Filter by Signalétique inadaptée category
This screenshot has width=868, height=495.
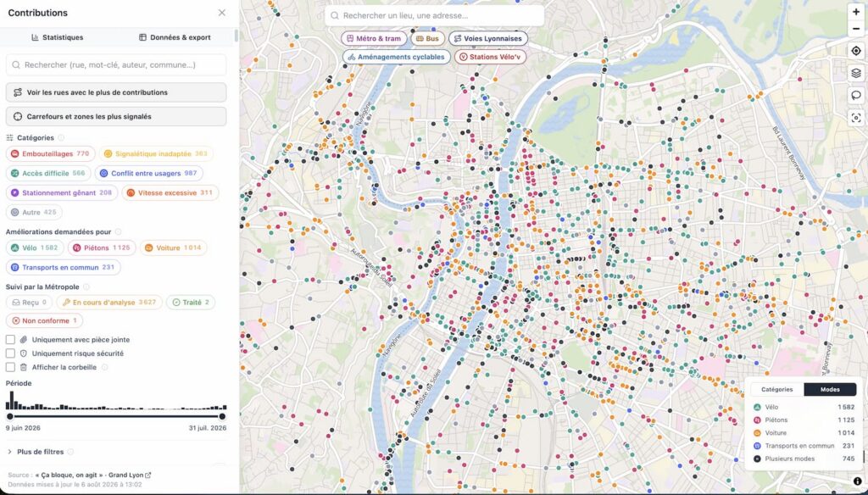click(x=156, y=154)
